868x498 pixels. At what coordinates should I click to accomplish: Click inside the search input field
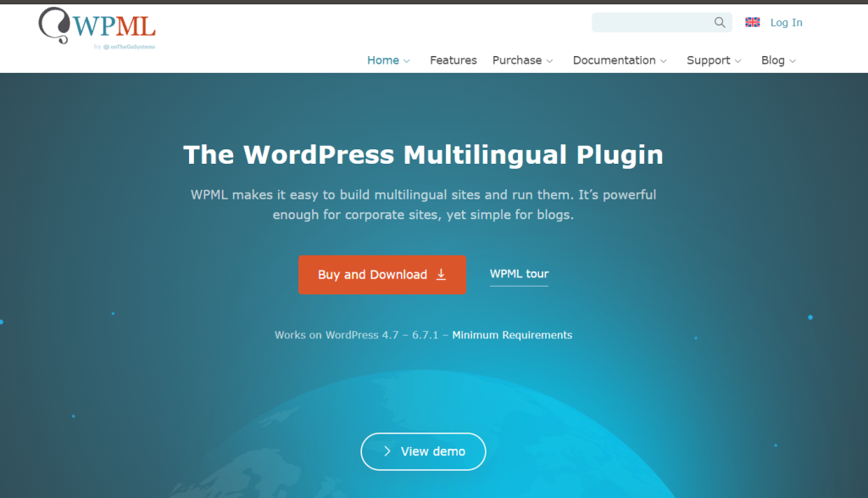point(653,22)
